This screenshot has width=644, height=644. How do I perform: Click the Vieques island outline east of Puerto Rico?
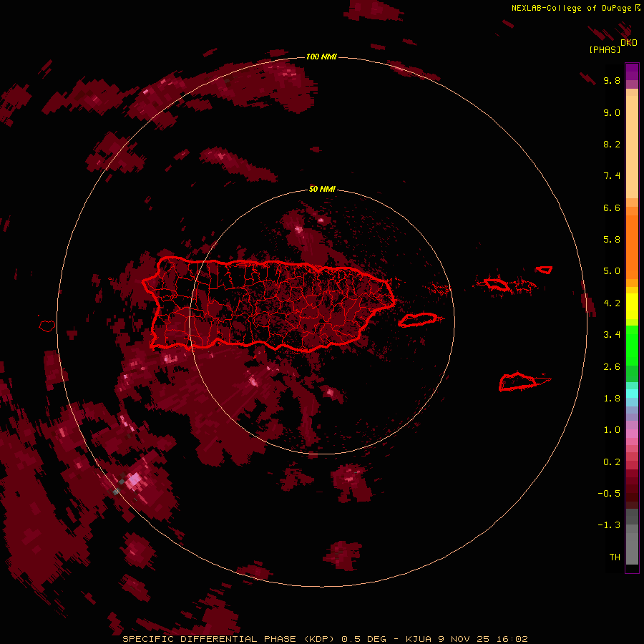(x=418, y=320)
